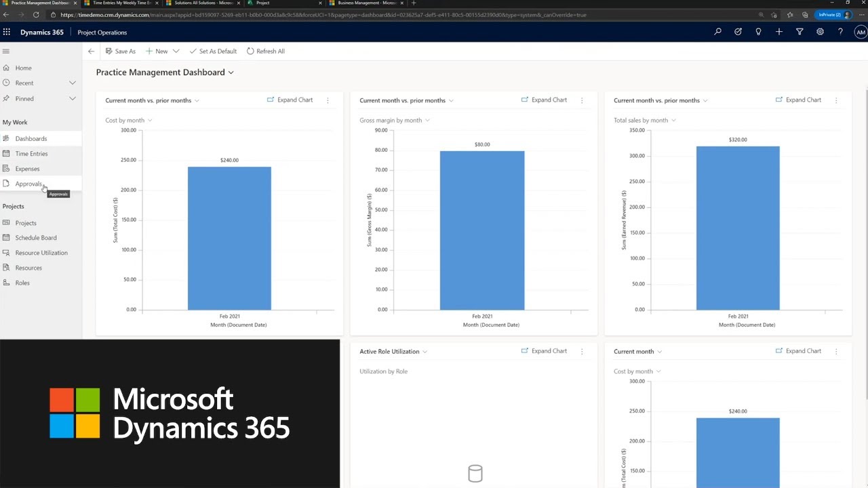Click the Home icon in sidebar
Image resolution: width=868 pixels, height=488 pixels.
click(x=6, y=68)
